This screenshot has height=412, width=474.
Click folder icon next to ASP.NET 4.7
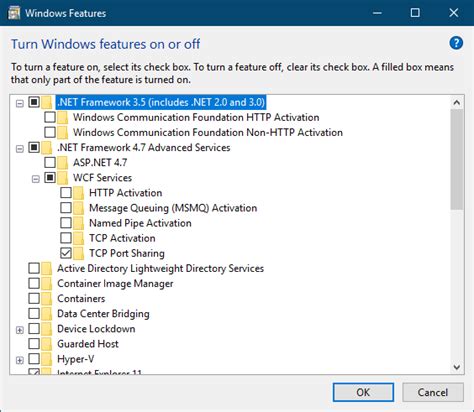pyautogui.click(x=62, y=163)
